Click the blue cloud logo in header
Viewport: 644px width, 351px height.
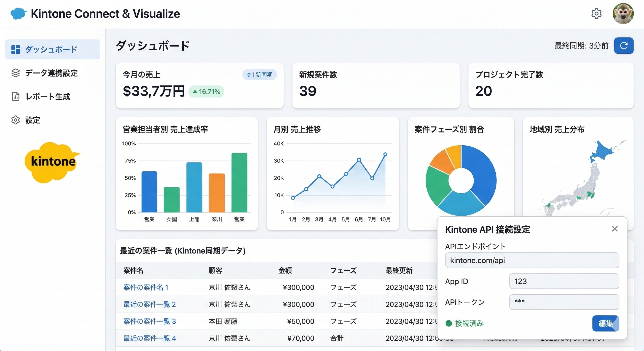click(19, 13)
